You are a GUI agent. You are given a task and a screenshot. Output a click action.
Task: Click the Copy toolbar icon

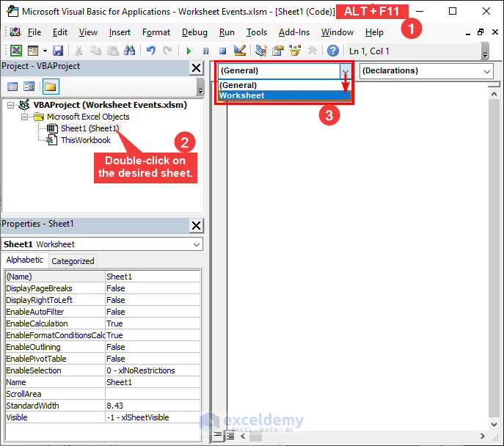95,51
